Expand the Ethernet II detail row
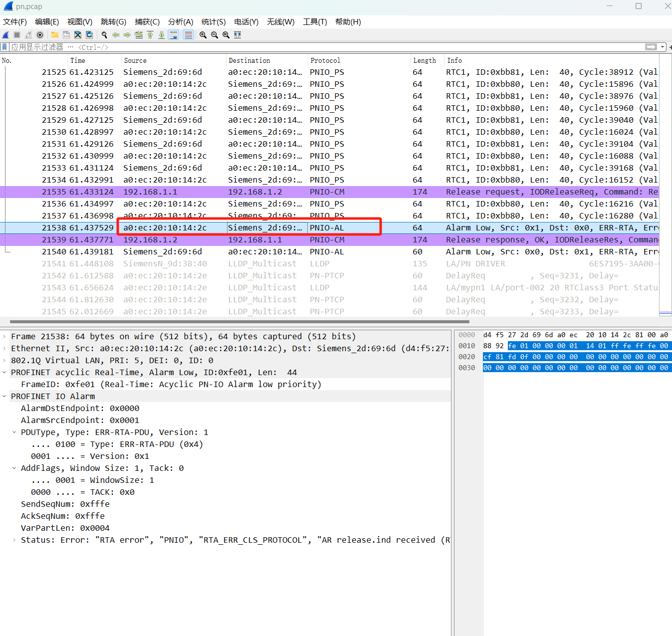The height and width of the screenshot is (636, 672). [4, 349]
